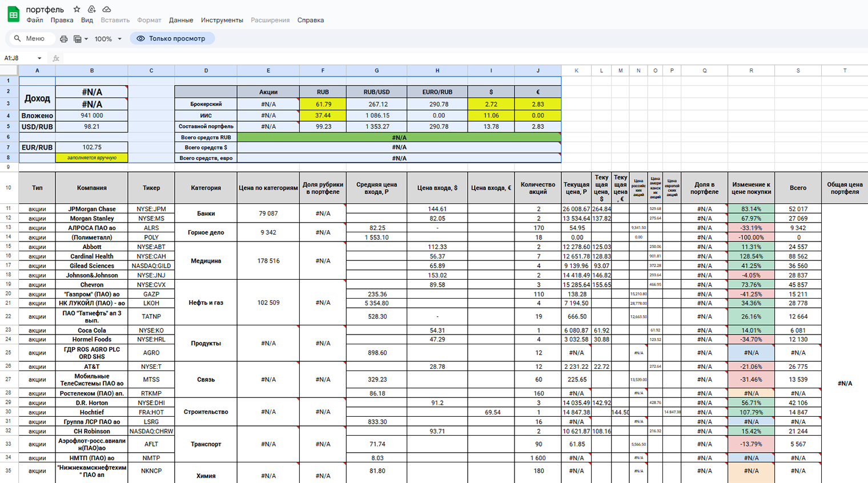This screenshot has height=483, width=868.
Task: Click the GAZP ticker cell
Action: click(x=151, y=294)
